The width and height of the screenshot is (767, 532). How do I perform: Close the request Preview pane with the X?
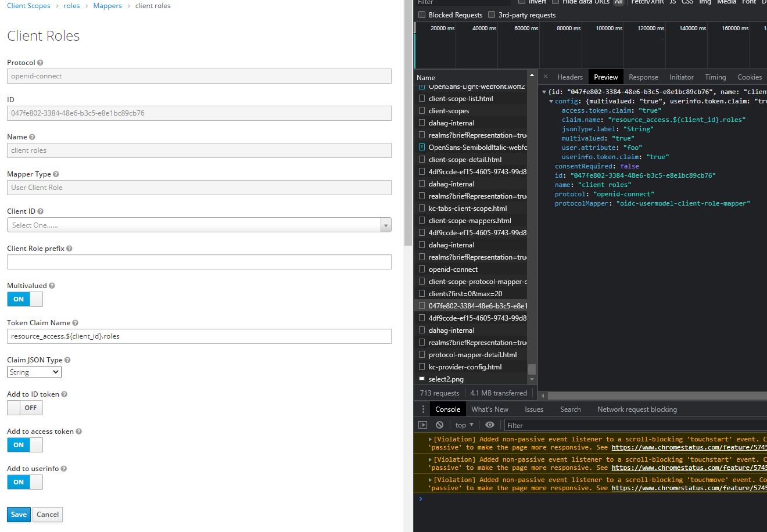point(545,77)
